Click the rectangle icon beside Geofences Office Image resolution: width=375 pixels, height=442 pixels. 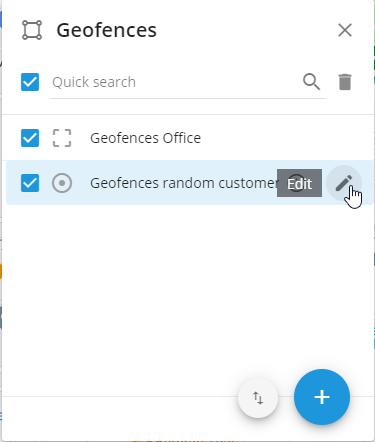tap(62, 138)
